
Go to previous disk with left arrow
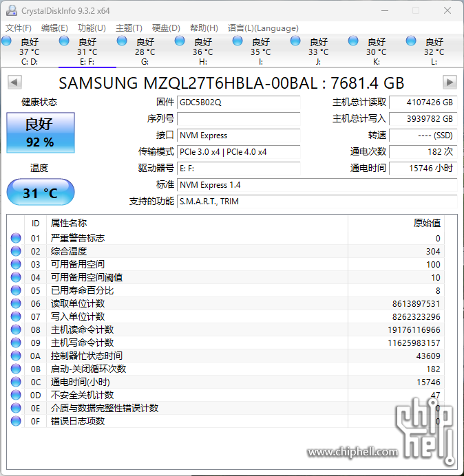[x=14, y=83]
